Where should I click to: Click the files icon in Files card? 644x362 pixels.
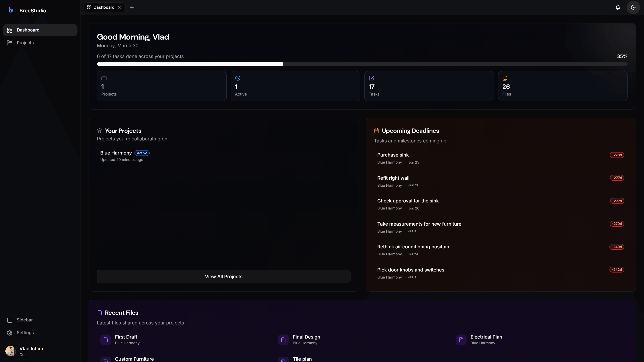[505, 78]
